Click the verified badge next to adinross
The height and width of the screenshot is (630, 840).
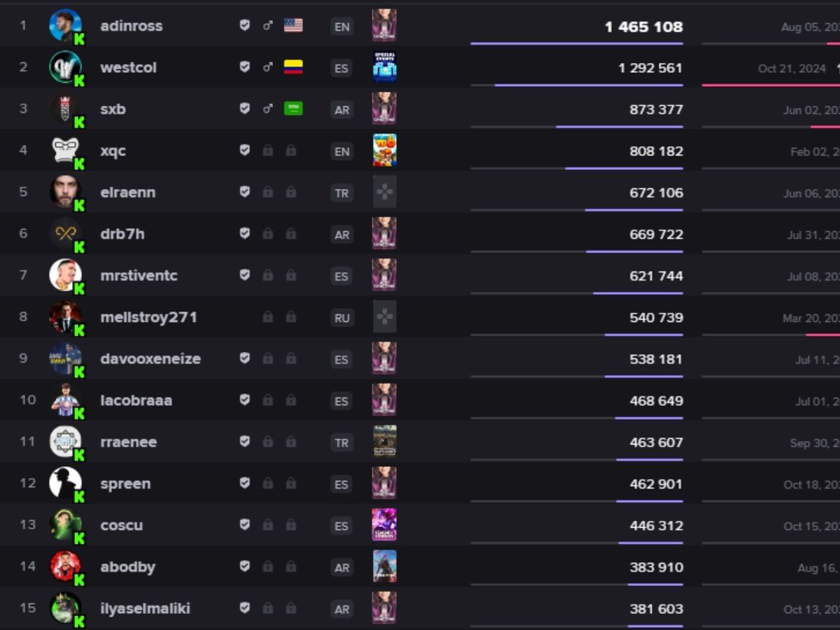(x=244, y=26)
